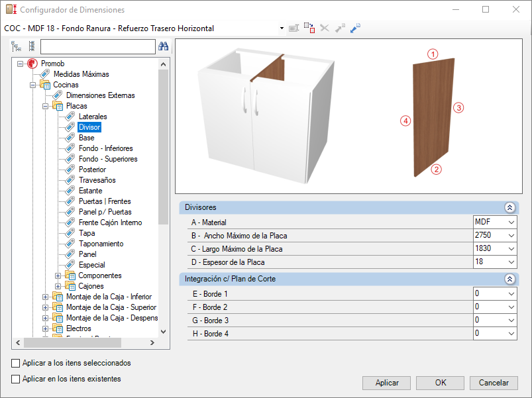Collapse the Cocinas tree node
The image size is (532, 398).
(x=33, y=85)
